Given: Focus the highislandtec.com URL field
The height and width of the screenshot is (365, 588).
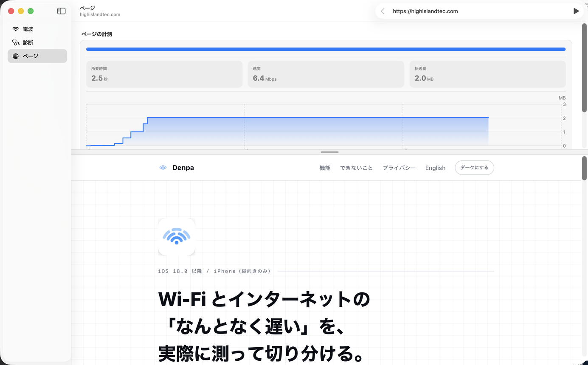Looking at the screenshot, I should click(478, 11).
